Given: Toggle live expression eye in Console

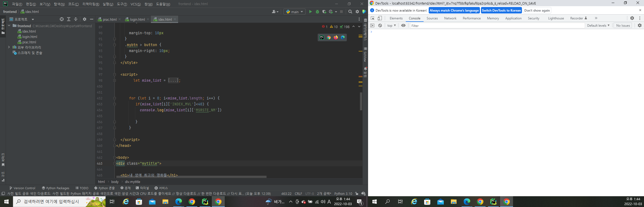Looking at the screenshot, I should click(403, 25).
